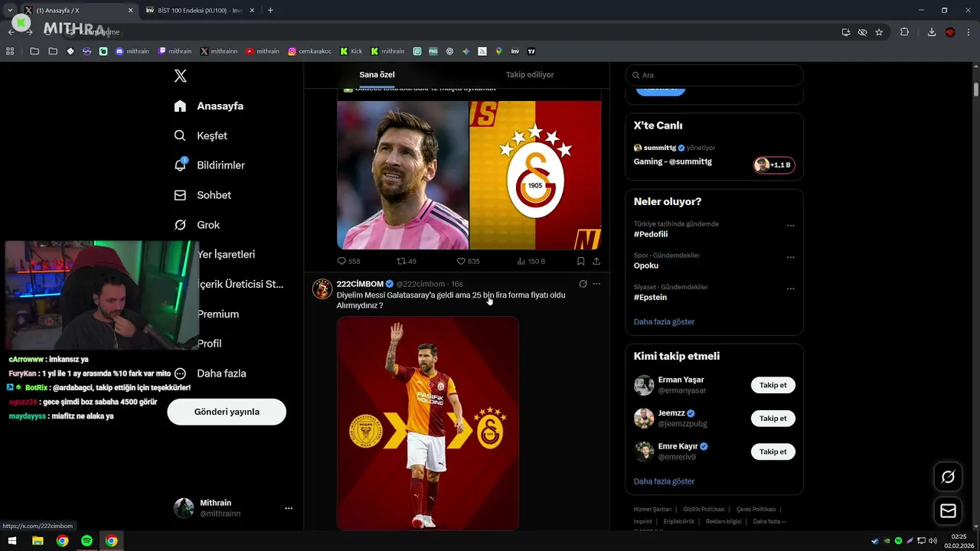Switch to Sana özel tab
The height and width of the screenshot is (551, 980).
coord(377,75)
